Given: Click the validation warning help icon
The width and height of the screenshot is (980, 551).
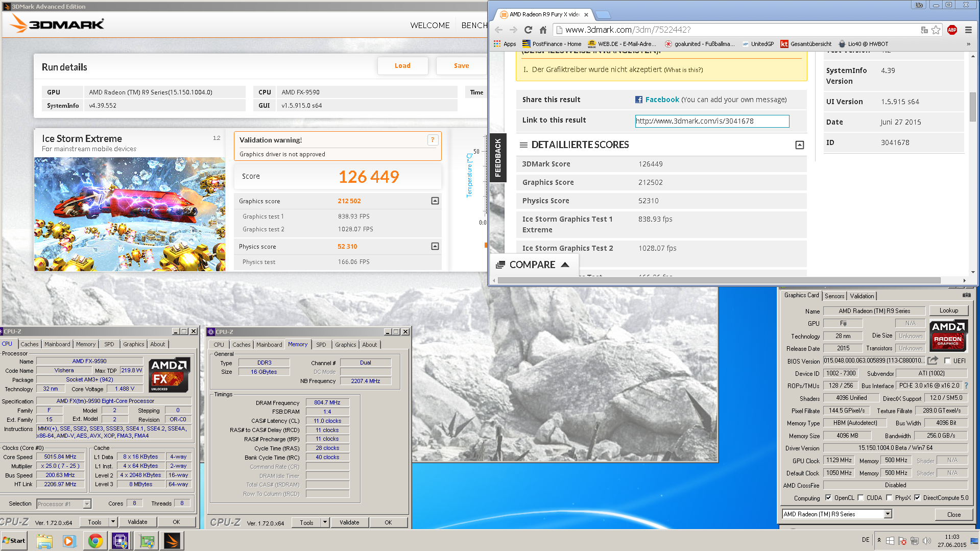Looking at the screenshot, I should point(433,140).
